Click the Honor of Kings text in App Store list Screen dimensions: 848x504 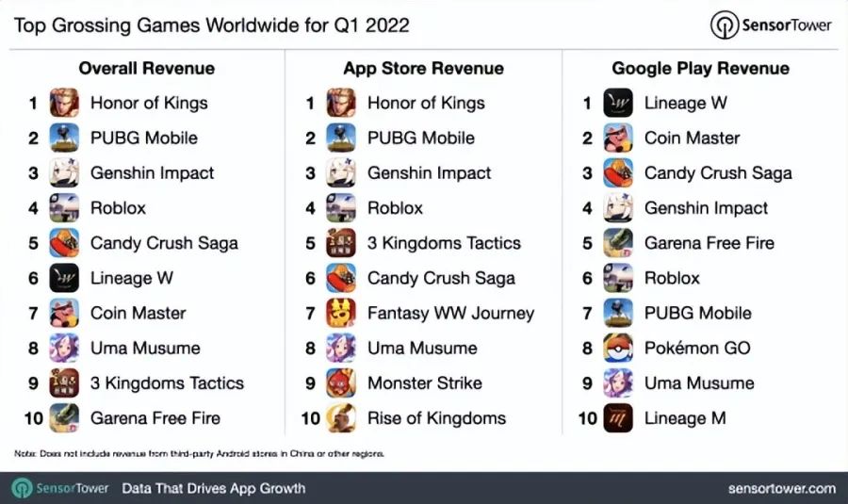[x=426, y=103]
